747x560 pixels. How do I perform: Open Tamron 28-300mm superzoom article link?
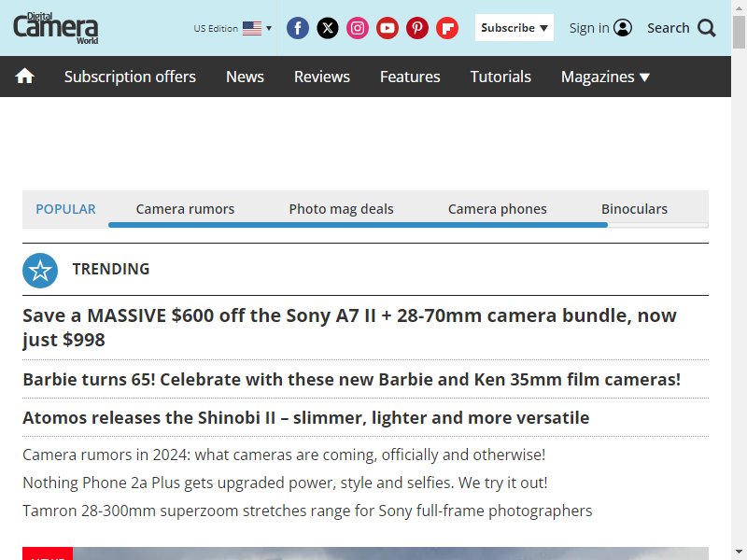coord(307,511)
